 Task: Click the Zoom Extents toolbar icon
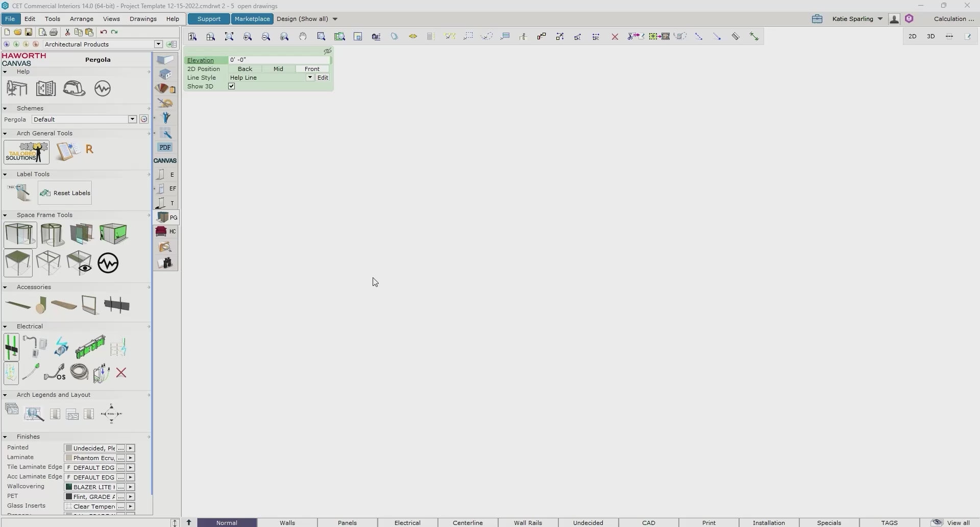coord(229,37)
